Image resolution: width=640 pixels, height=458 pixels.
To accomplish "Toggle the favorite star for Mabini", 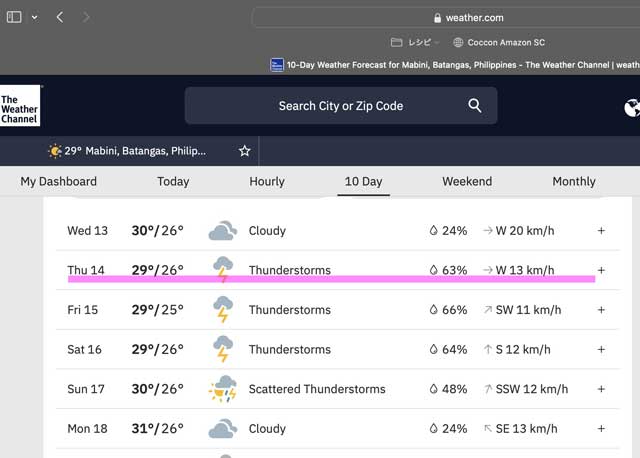I will [244, 151].
